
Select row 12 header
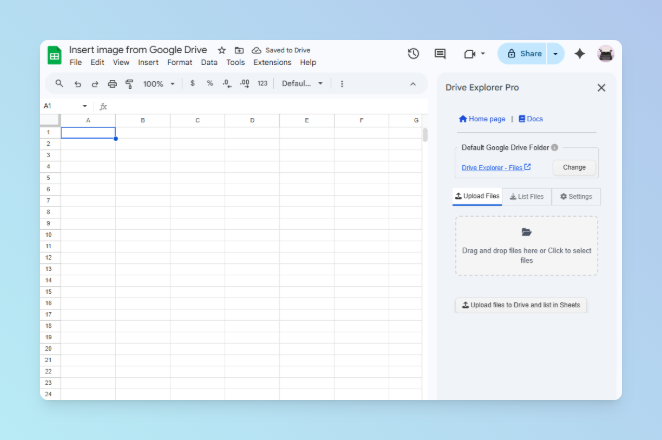coord(50,258)
